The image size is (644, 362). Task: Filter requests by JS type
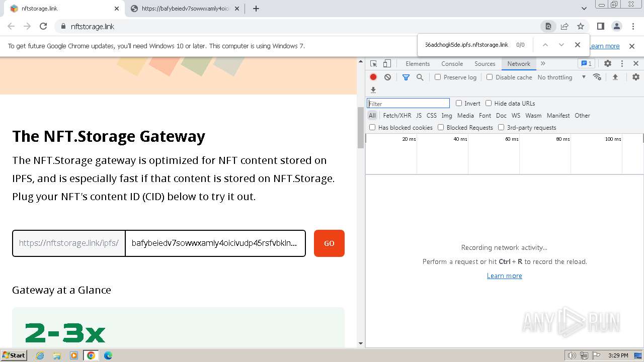coord(419,116)
